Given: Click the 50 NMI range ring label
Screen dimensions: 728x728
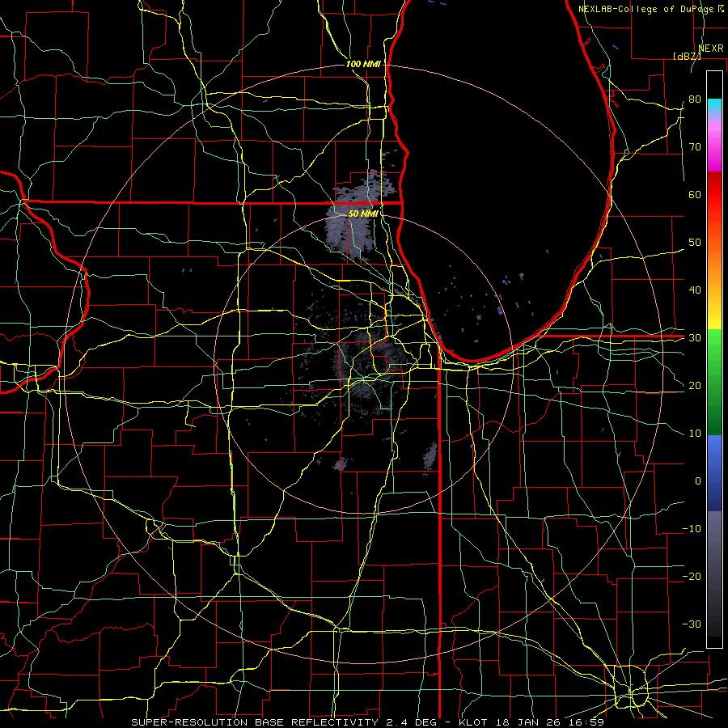Looking at the screenshot, I should pos(363,214).
